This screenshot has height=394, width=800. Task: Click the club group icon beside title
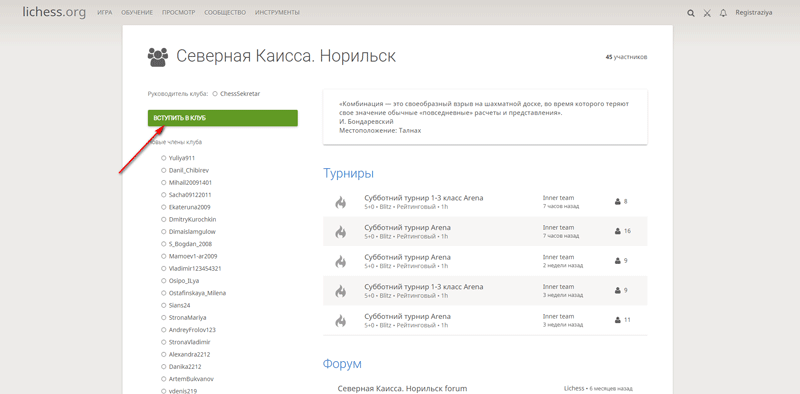[158, 57]
